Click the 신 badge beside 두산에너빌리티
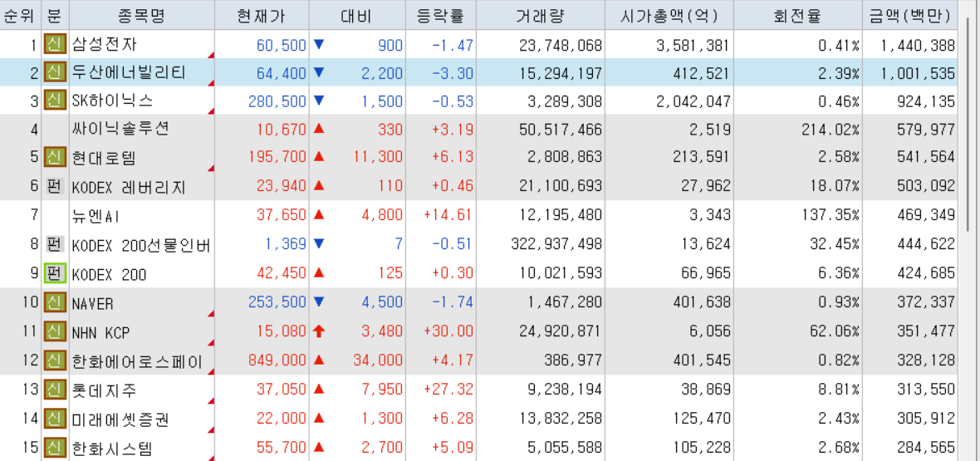Viewport: 980px width, 461px height. point(55,72)
